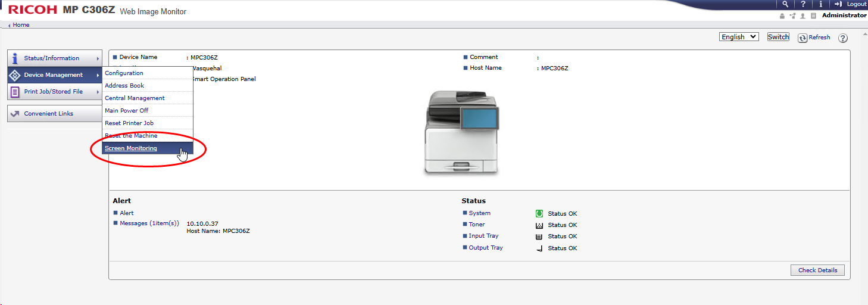The image size is (868, 305).
Task: Select Configuration from Device Management menu
Action: click(x=148, y=73)
